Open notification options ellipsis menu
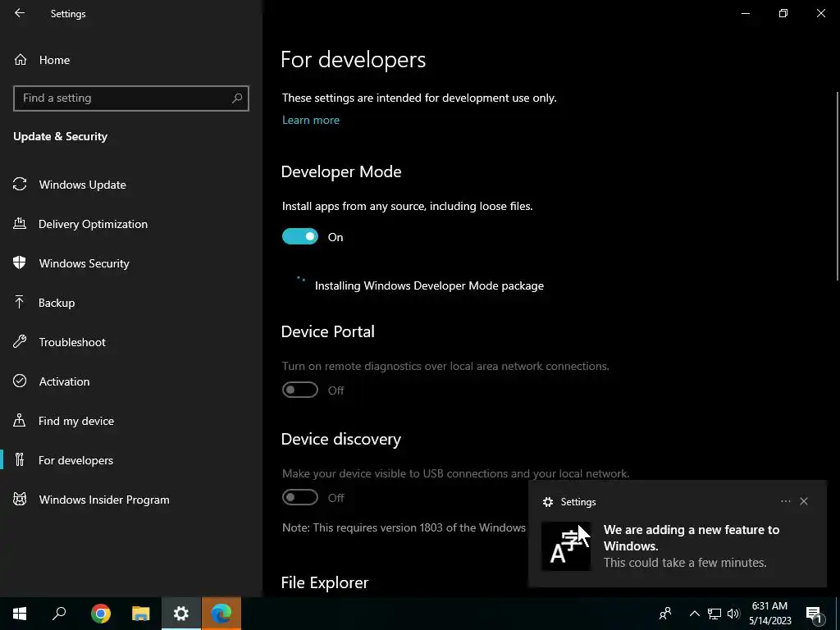Screen dimensions: 840x630 785,501
